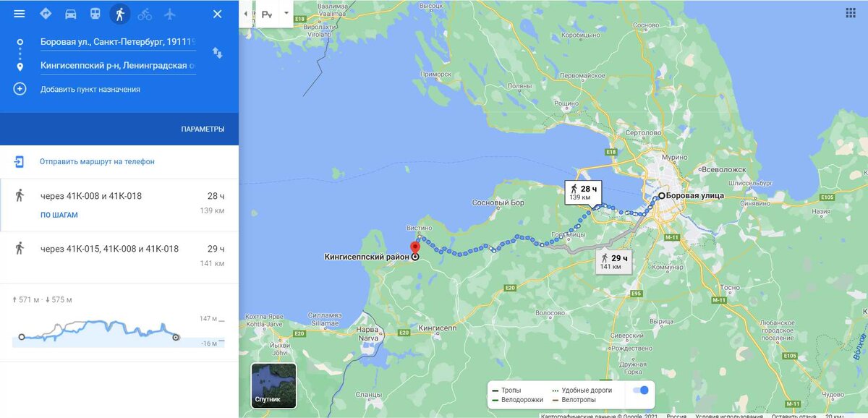The width and height of the screenshot is (868, 418).
Task: Switch to Спутник satellite view
Action: [x=273, y=386]
